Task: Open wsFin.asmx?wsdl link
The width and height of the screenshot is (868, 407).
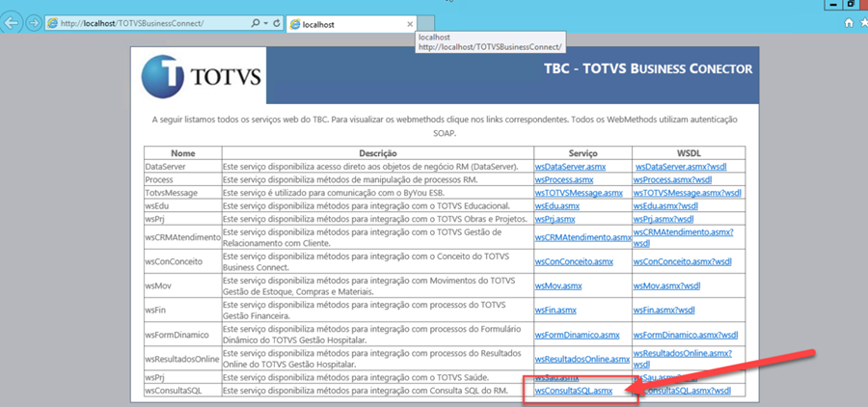Action: tap(665, 311)
